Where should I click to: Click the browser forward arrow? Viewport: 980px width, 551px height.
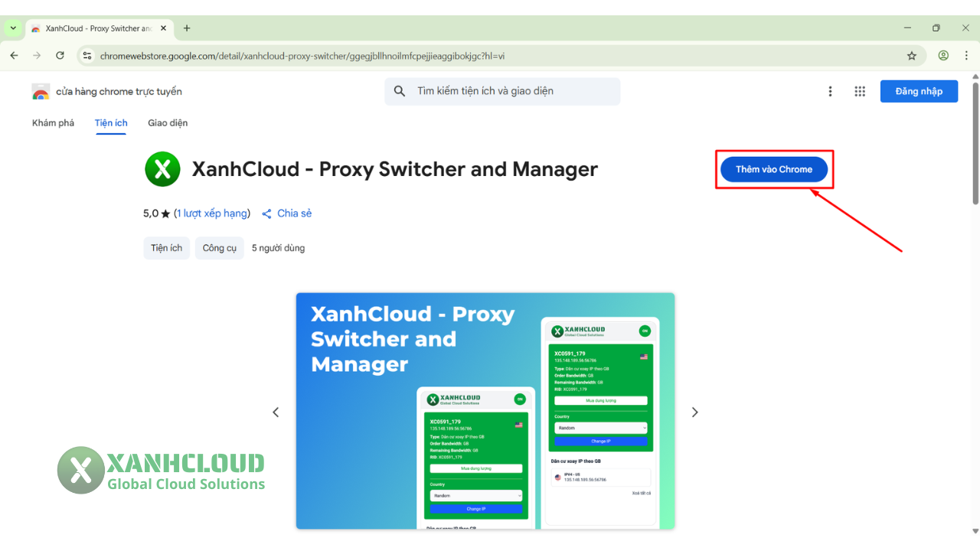37,56
